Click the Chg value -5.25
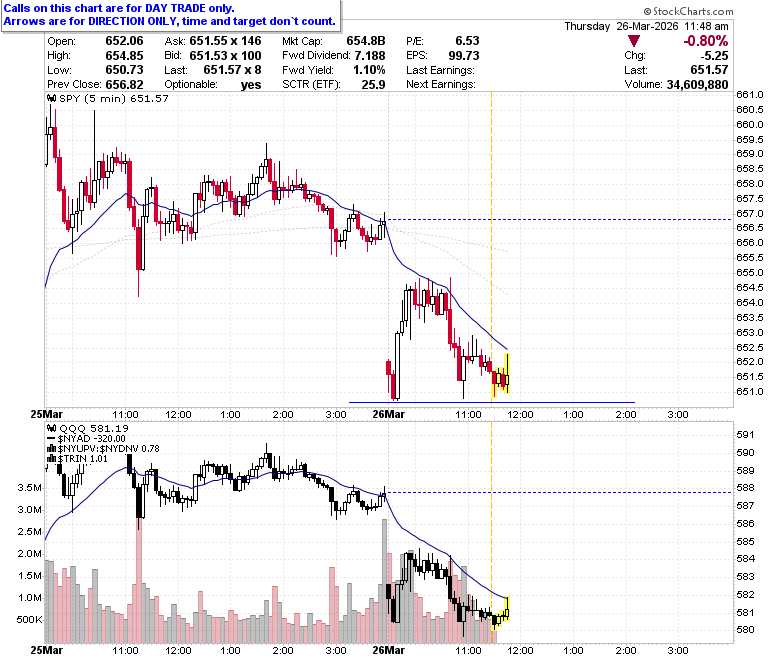 click(714, 55)
